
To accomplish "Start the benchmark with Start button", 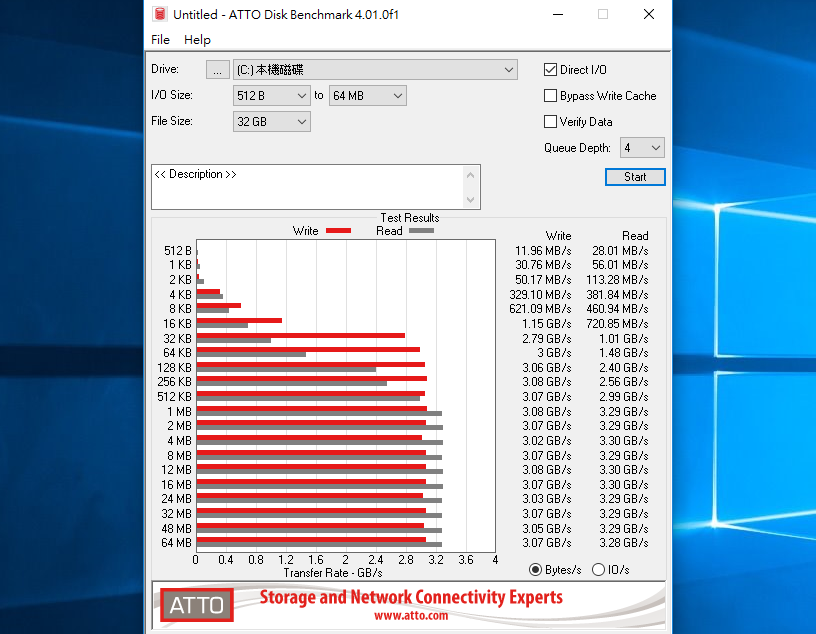I will (x=635, y=177).
